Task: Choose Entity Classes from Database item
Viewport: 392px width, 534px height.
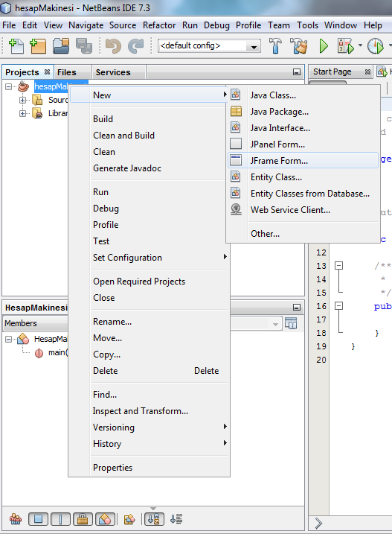Action: [x=303, y=193]
